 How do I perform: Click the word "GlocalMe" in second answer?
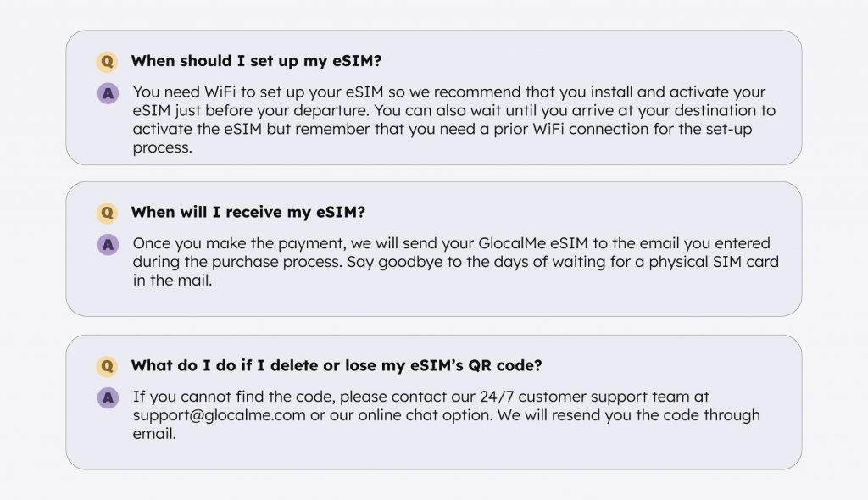(x=512, y=243)
